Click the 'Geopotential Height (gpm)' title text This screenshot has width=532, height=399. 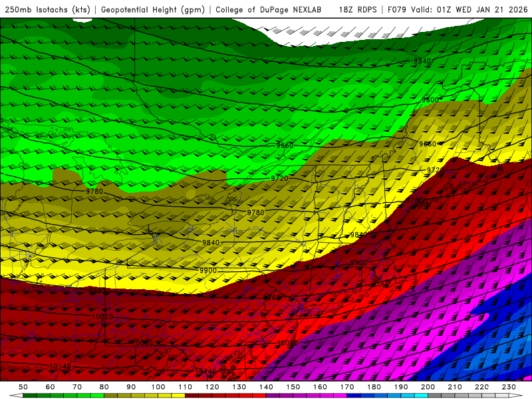[x=153, y=10]
